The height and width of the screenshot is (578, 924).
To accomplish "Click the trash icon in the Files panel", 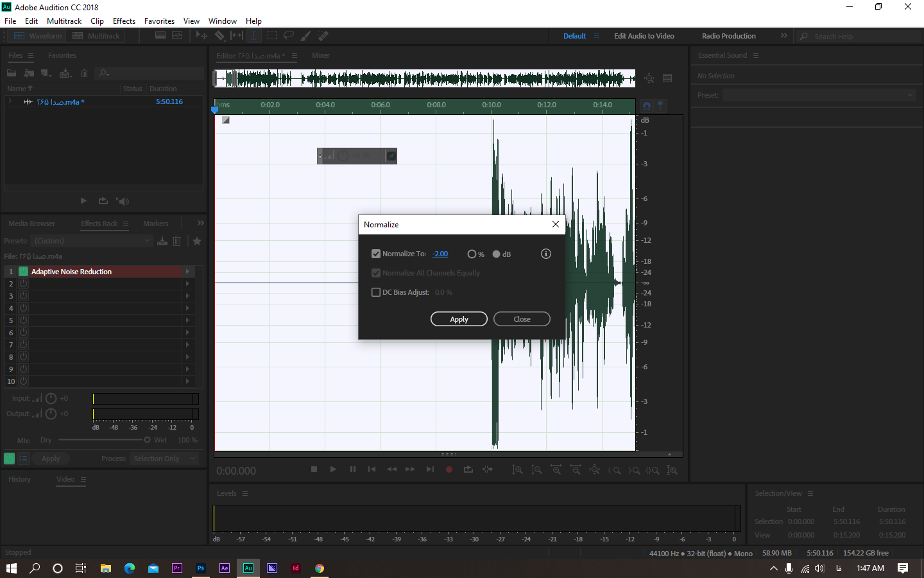I will (x=84, y=73).
